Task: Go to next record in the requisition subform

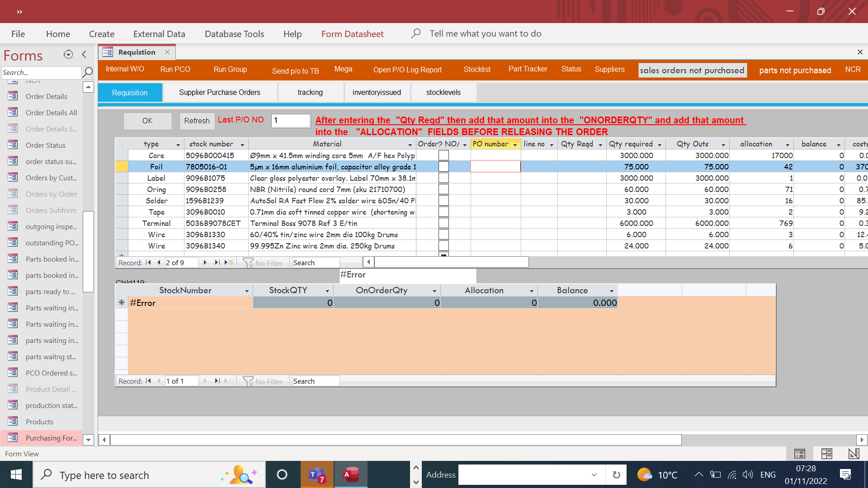Action: coord(205,263)
